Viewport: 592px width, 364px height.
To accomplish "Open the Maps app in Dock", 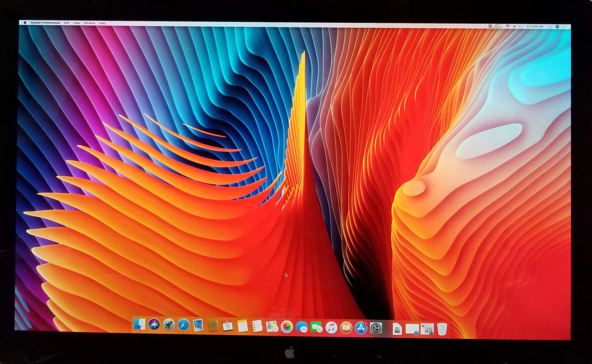I will click(x=272, y=327).
